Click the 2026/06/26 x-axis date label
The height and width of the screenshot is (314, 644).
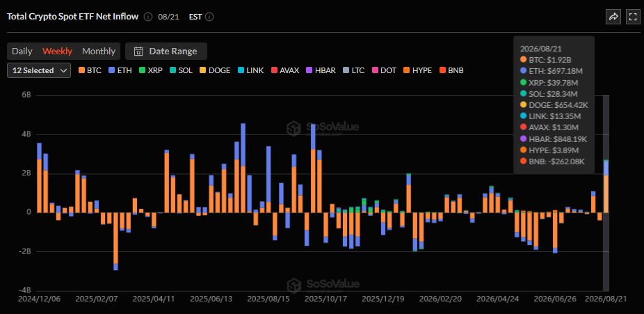coord(554,299)
